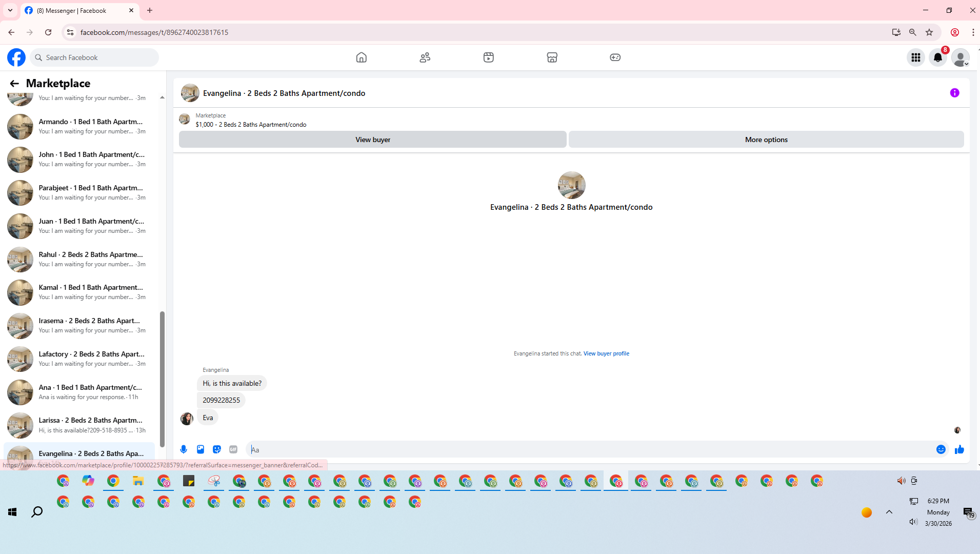
Task: Choose a GIF icon
Action: [233, 449]
